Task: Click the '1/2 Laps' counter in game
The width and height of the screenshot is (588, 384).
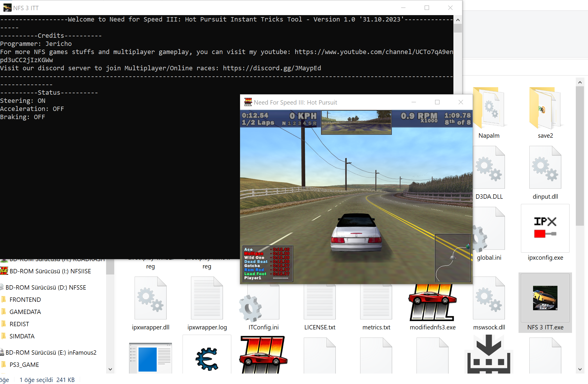Action: [258, 123]
